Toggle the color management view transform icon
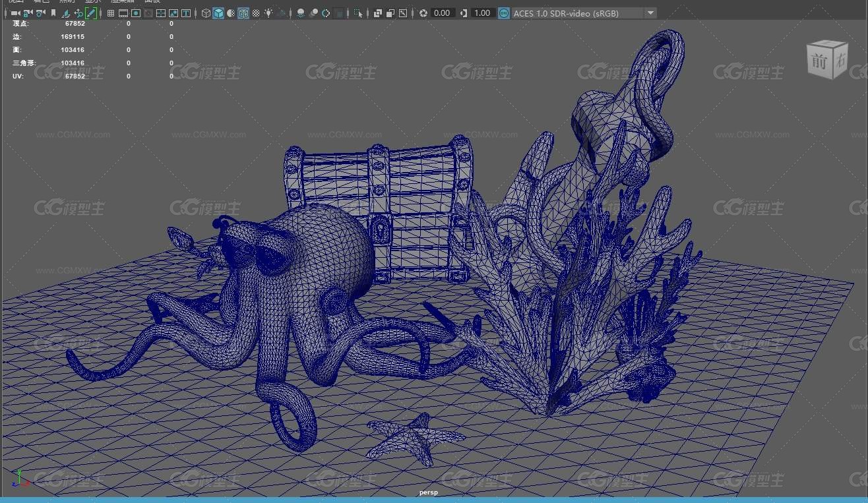This screenshot has width=868, height=503. tap(504, 13)
